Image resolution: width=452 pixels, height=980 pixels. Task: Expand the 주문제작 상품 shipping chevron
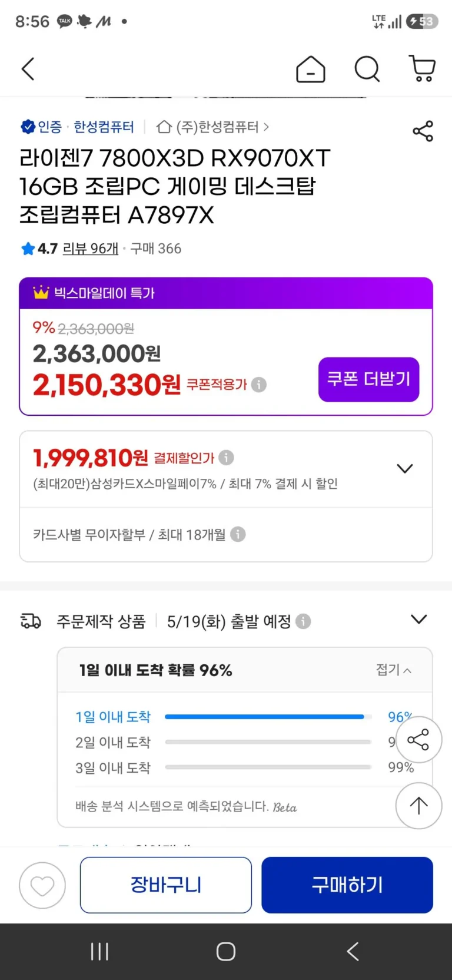pyautogui.click(x=418, y=620)
